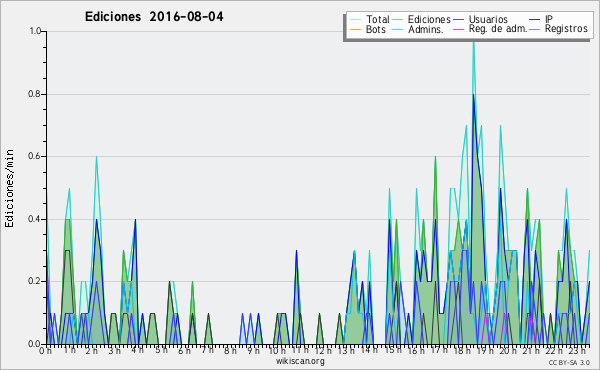Click the Reg. de adm. magenta line

point(458,29)
